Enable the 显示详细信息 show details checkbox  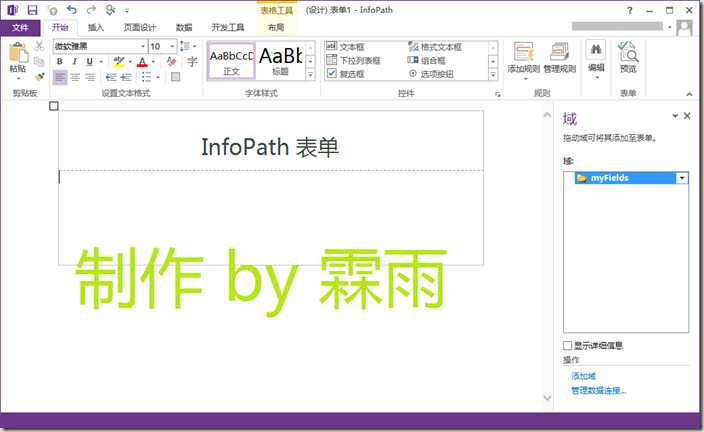click(x=568, y=345)
